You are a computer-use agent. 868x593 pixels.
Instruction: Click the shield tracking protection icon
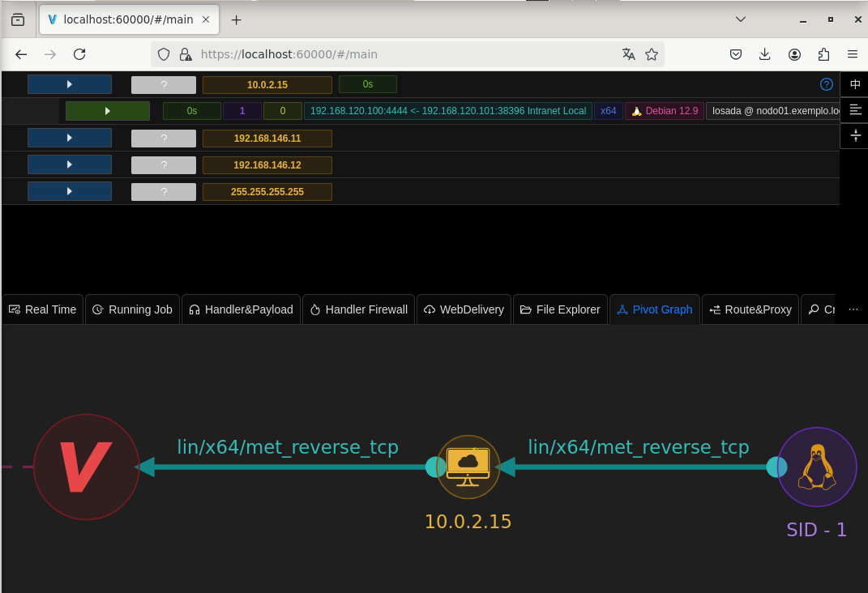[163, 54]
